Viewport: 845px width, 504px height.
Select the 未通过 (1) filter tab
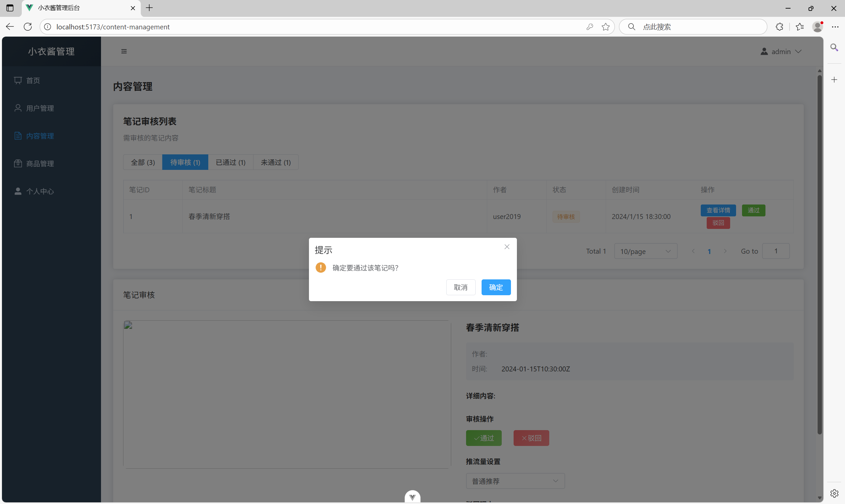[x=276, y=162]
